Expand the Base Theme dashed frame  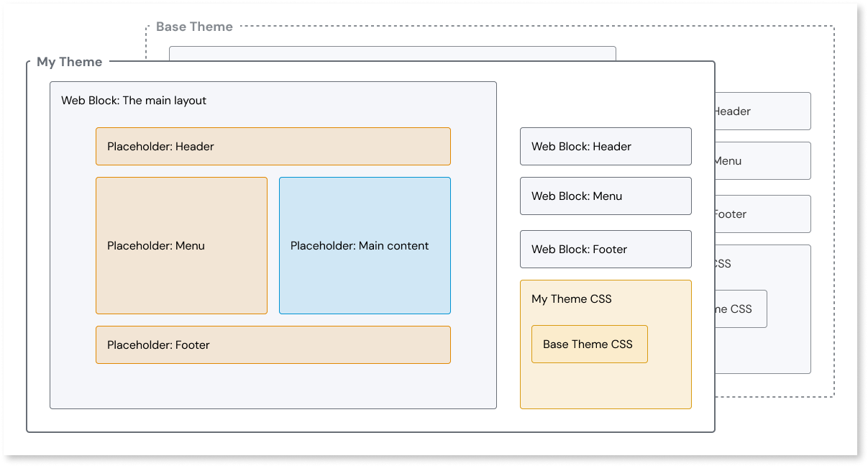(x=194, y=27)
